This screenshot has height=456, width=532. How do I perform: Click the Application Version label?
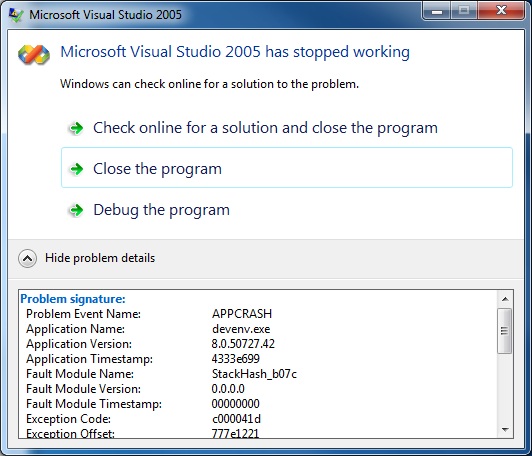pyautogui.click(x=79, y=344)
